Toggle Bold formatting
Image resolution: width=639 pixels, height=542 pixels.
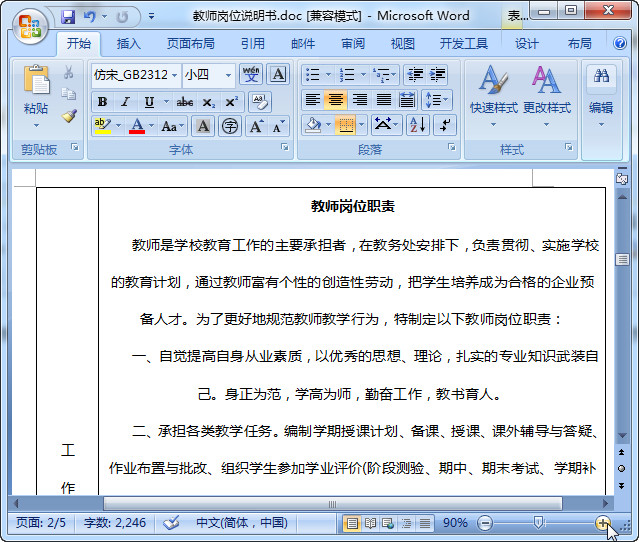[102, 102]
